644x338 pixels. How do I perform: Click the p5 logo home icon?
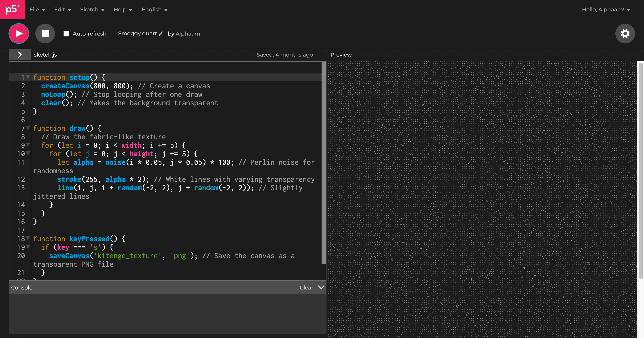click(x=12, y=9)
